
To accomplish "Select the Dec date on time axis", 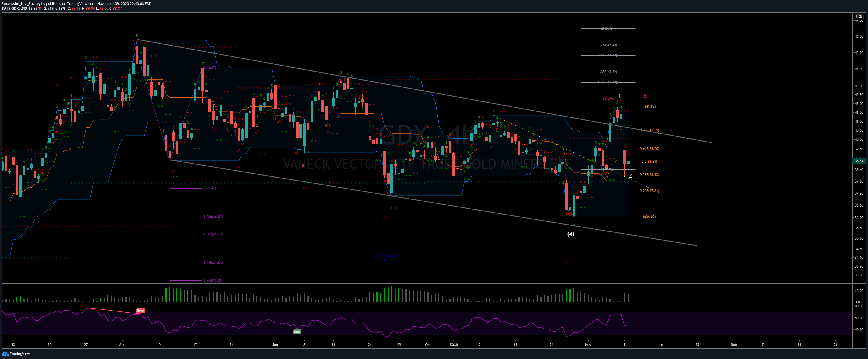I will (x=734, y=344).
